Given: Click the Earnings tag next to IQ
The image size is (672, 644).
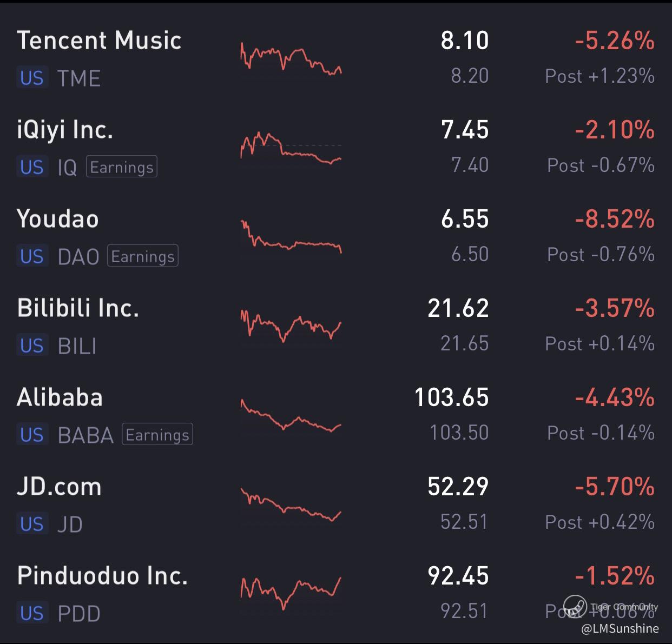Looking at the screenshot, I should click(122, 167).
